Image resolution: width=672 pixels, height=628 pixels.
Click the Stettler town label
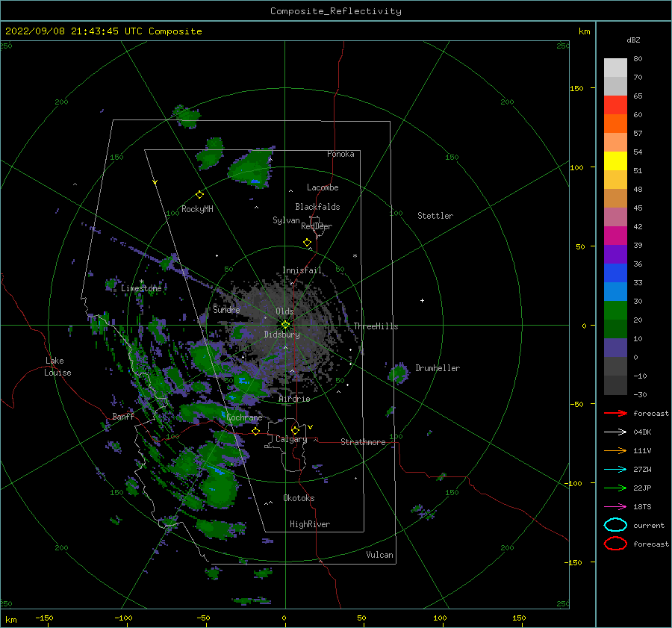pos(435,216)
